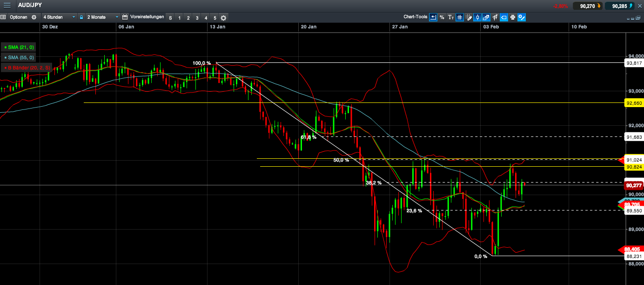Click the -2,80% change value
Screen dimensions: 644x285
point(560,6)
